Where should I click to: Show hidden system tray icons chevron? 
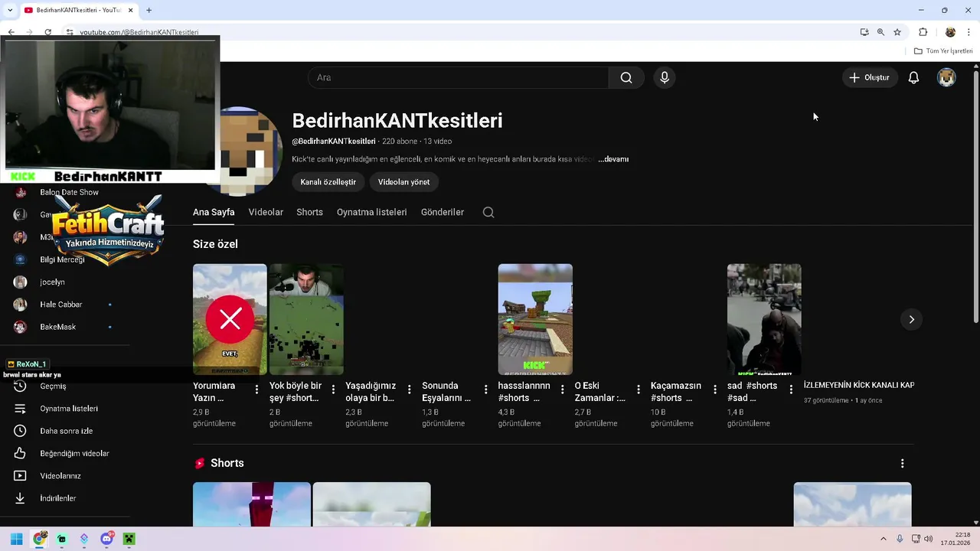[x=883, y=539]
